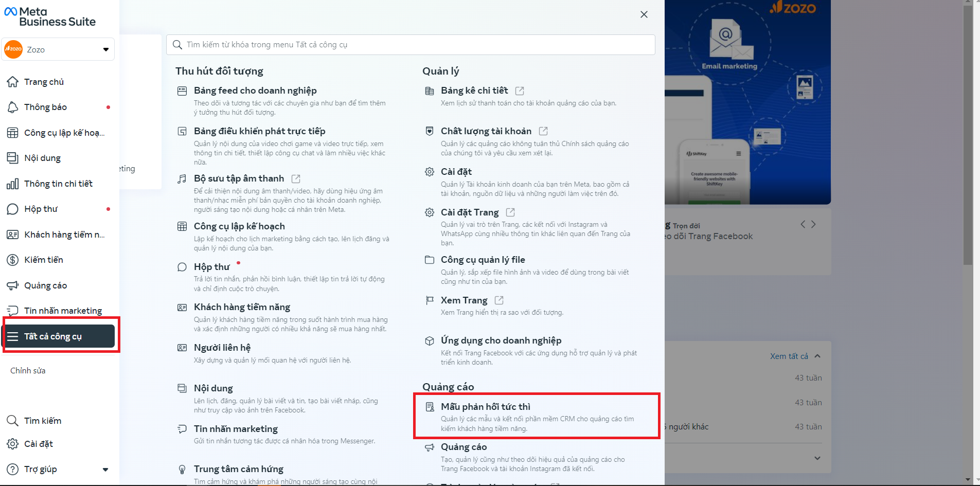This screenshot has height=486, width=980.
Task: Select Tất cả công cụ menu item
Action: pos(59,336)
